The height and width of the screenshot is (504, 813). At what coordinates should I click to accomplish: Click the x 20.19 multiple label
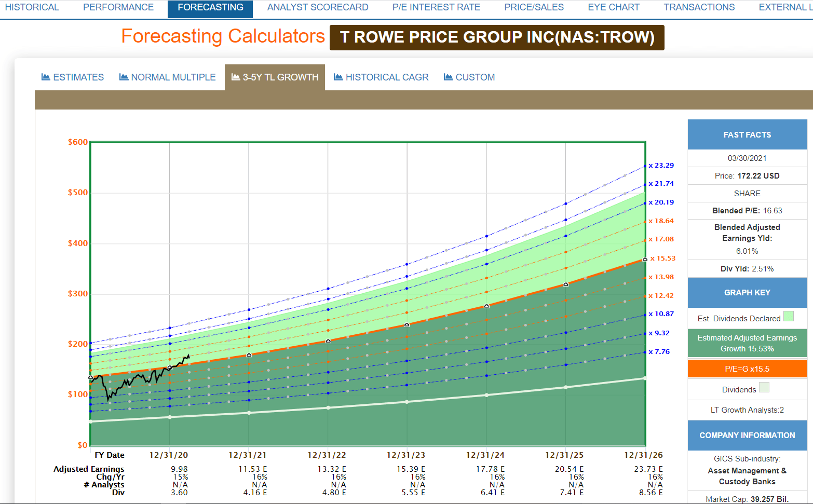(661, 202)
